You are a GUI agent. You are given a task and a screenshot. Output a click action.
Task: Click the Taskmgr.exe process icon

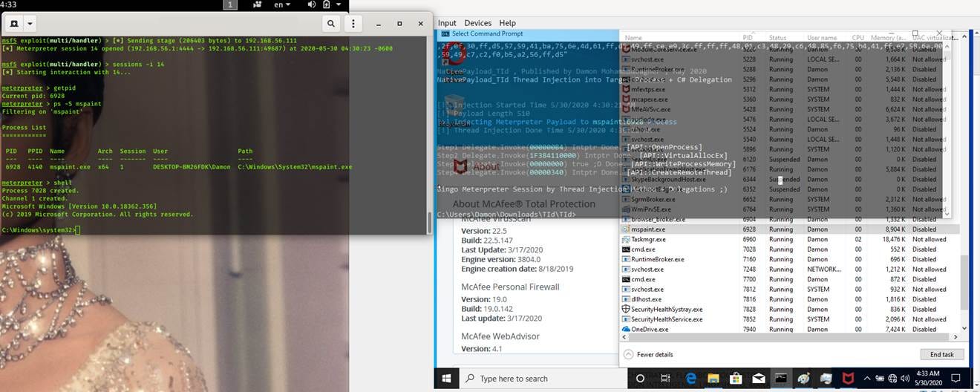pos(626,240)
